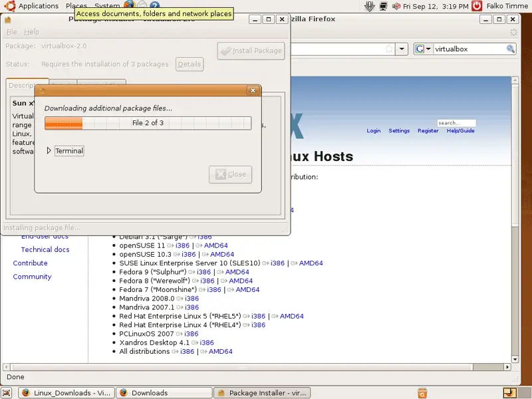The image size is (532, 399).
Task: Open the Places menu
Action: pos(76,6)
